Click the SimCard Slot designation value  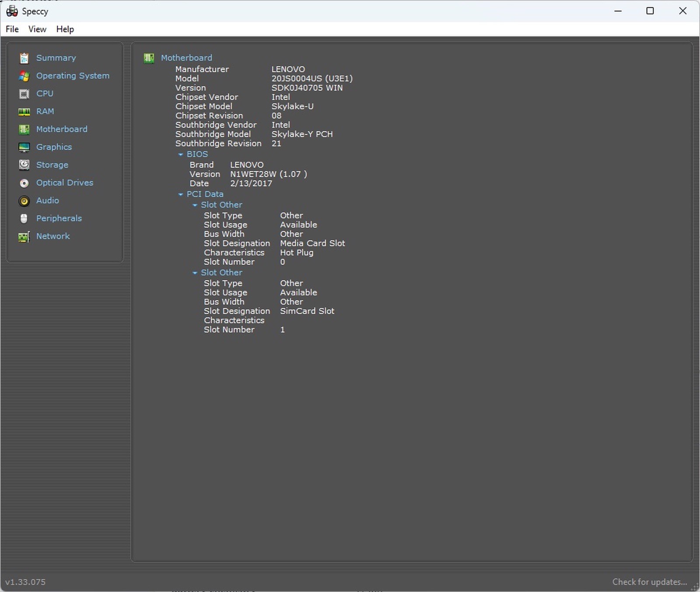[x=307, y=311]
